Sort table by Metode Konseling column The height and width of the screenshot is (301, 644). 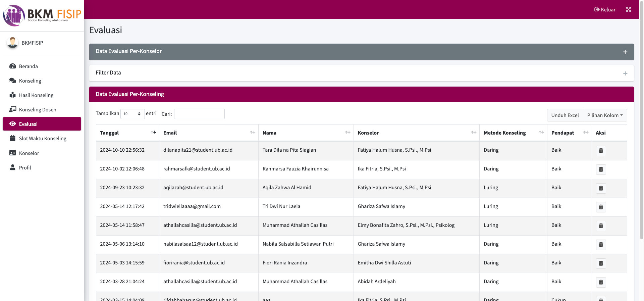point(513,133)
